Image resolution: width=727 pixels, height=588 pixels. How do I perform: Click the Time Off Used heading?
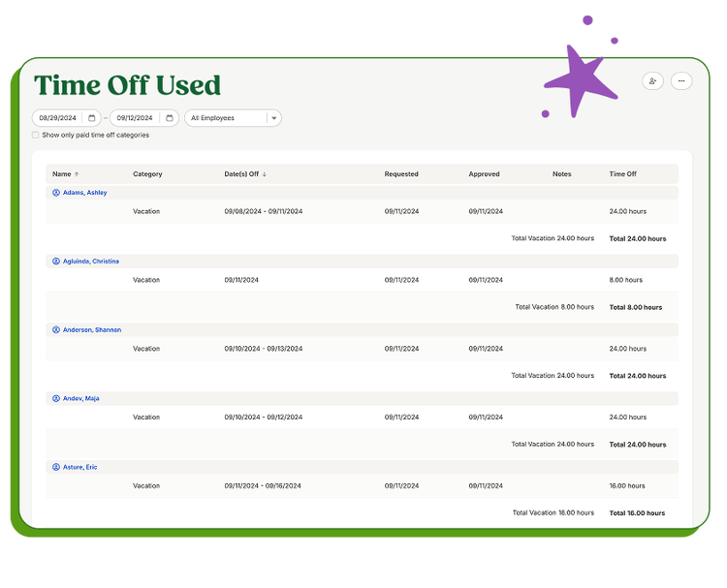(128, 85)
